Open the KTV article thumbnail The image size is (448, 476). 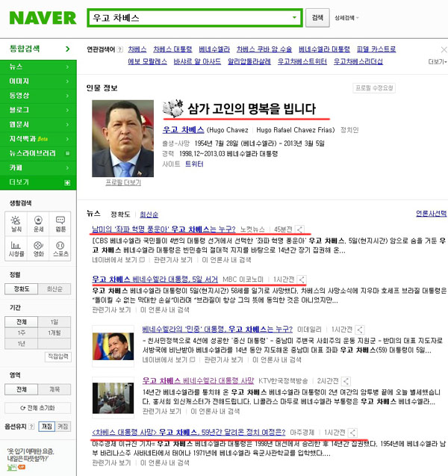tap(113, 398)
